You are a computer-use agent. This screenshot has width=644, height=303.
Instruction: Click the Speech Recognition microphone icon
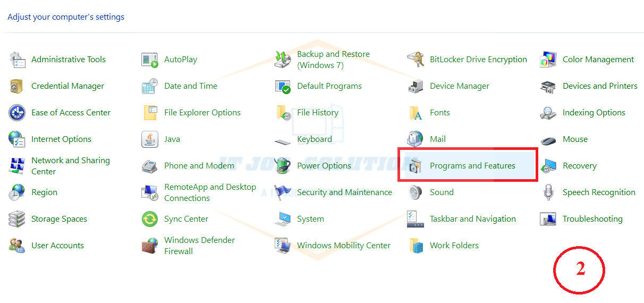pyautogui.click(x=548, y=192)
